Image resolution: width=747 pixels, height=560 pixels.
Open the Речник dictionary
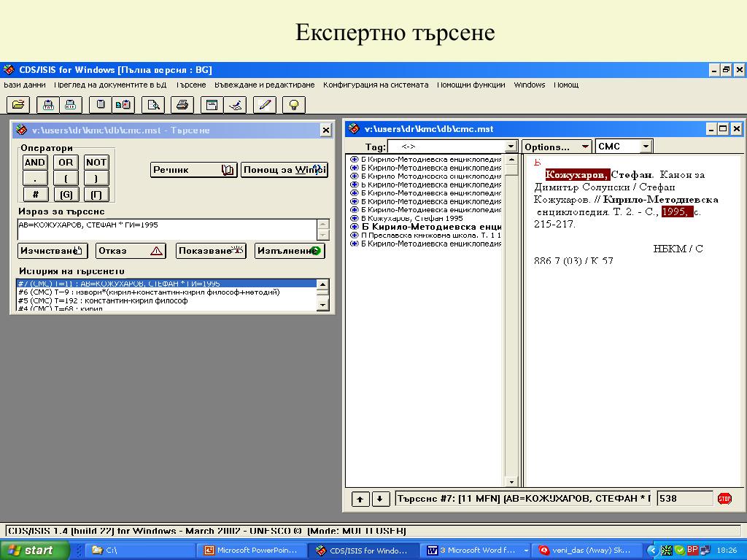193,170
